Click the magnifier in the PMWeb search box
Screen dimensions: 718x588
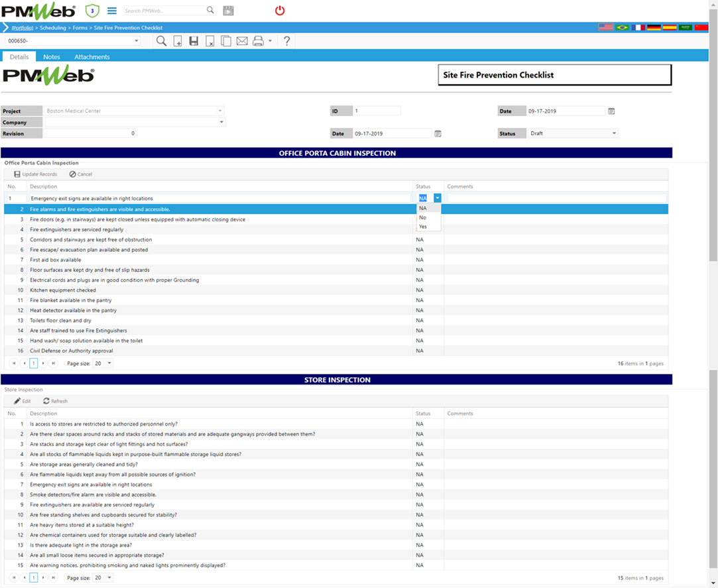pyautogui.click(x=209, y=10)
